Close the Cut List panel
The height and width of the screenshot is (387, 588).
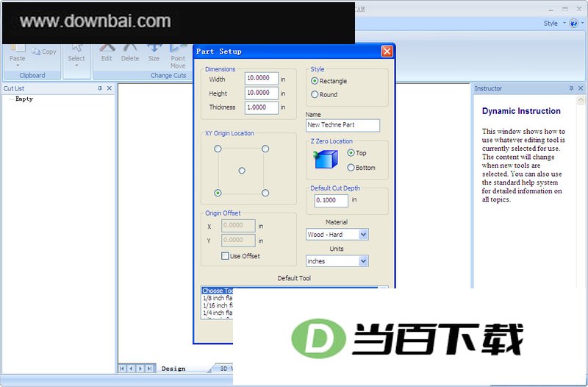point(109,88)
